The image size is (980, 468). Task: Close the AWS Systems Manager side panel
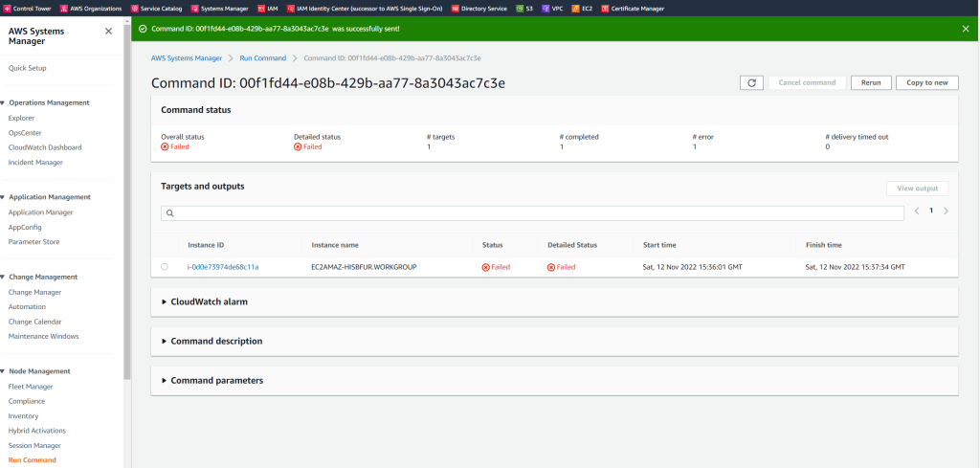(108, 32)
